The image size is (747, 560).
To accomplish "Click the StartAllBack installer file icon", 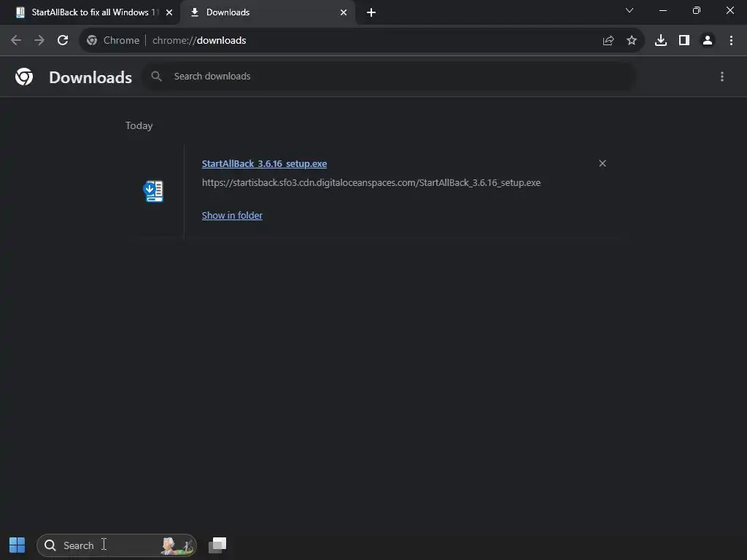I will point(153,192).
